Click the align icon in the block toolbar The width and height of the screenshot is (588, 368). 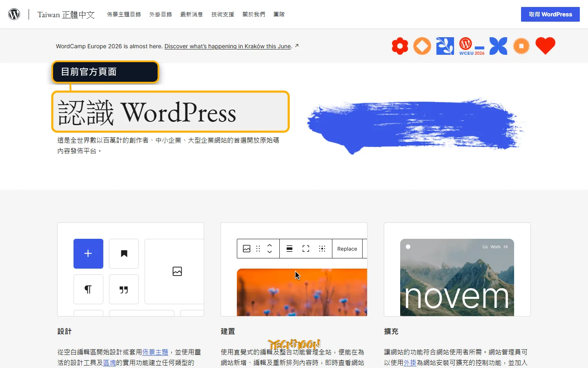290,249
